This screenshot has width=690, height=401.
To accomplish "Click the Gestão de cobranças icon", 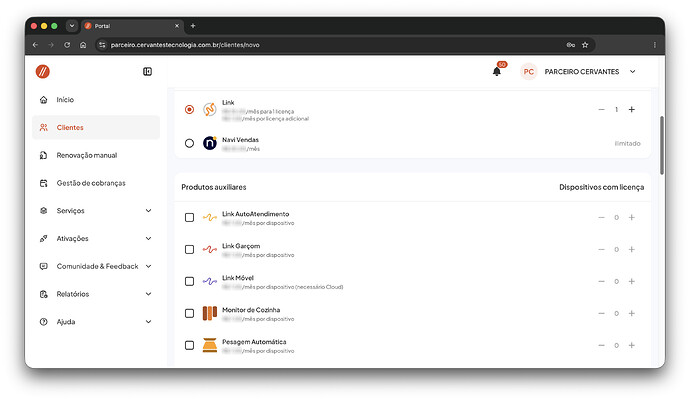I will coord(44,183).
